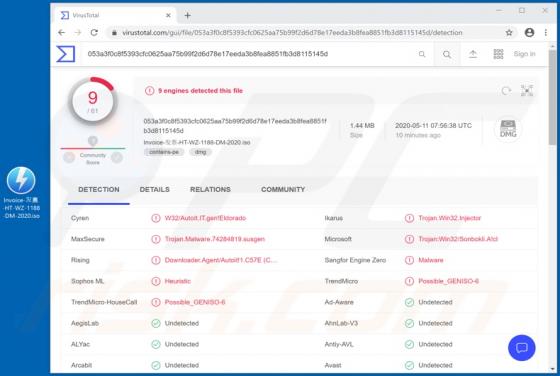Open a new browser tab
Viewport: 560px width, 376px height.
coord(188,15)
